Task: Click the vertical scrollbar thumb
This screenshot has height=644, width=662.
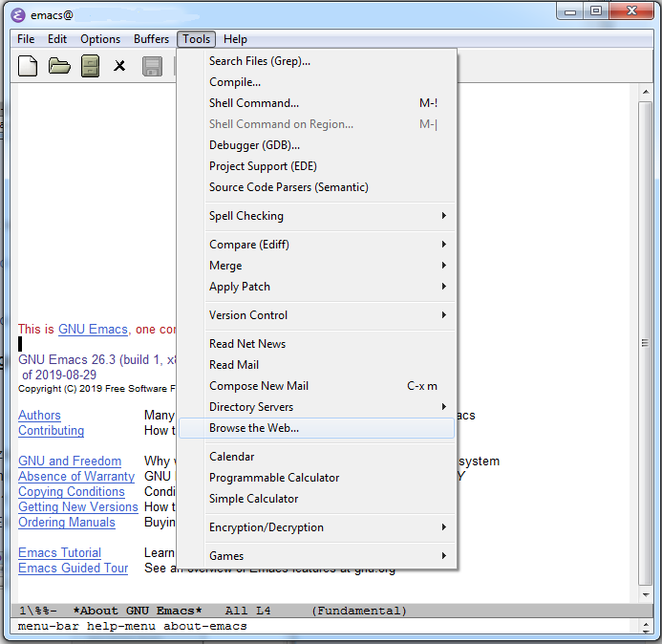Action: pyautogui.click(x=646, y=343)
